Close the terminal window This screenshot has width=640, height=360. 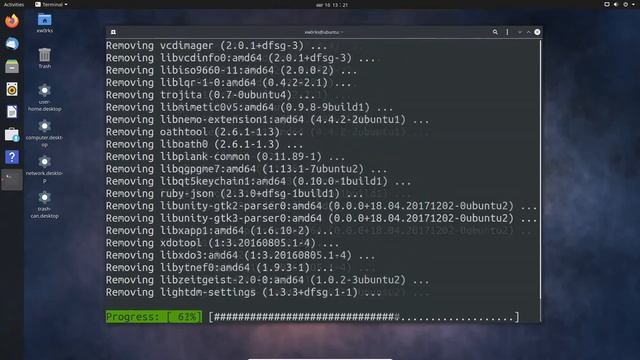537,32
